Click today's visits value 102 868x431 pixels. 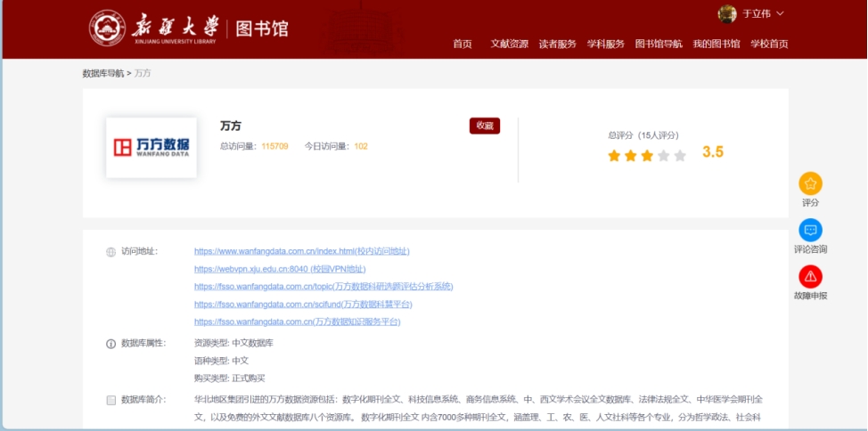pyautogui.click(x=361, y=147)
